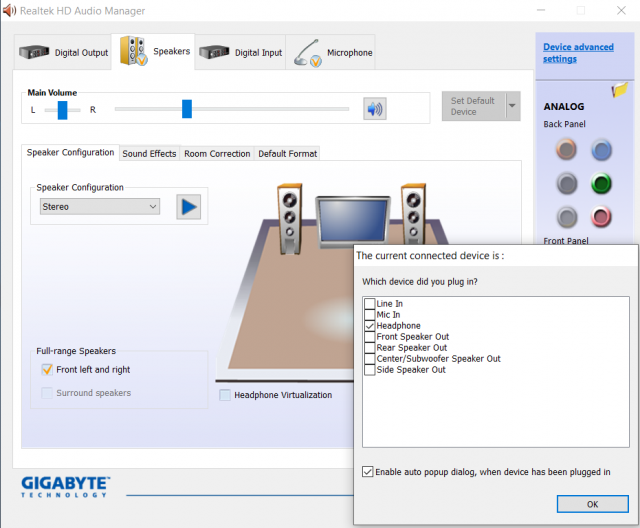The width and height of the screenshot is (640, 528).
Task: Check the Line In option
Action: point(370,304)
